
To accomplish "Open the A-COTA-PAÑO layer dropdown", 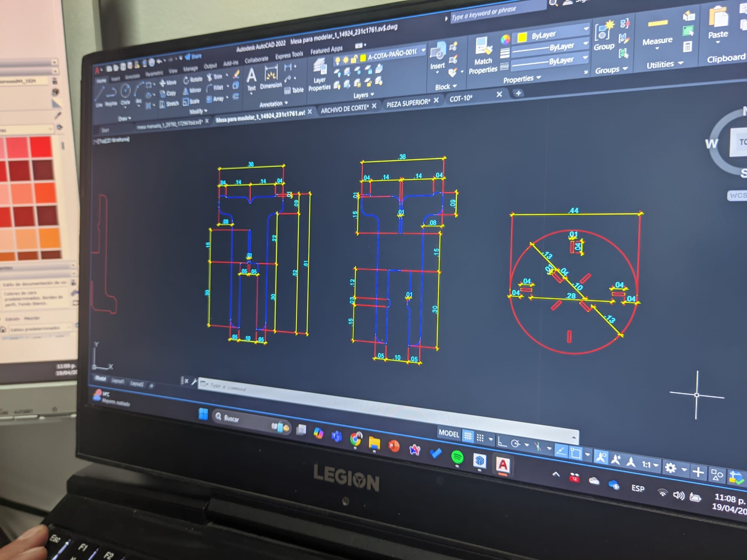I will 424,50.
